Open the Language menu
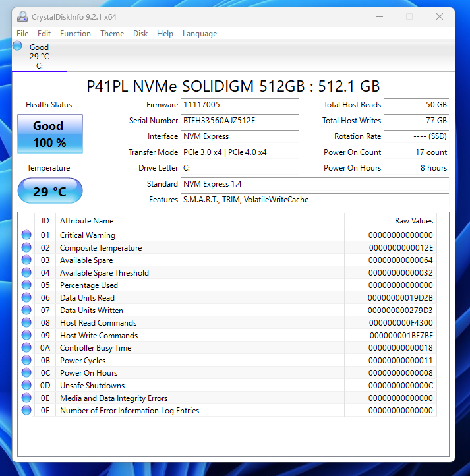The height and width of the screenshot is (476, 470). (200, 34)
